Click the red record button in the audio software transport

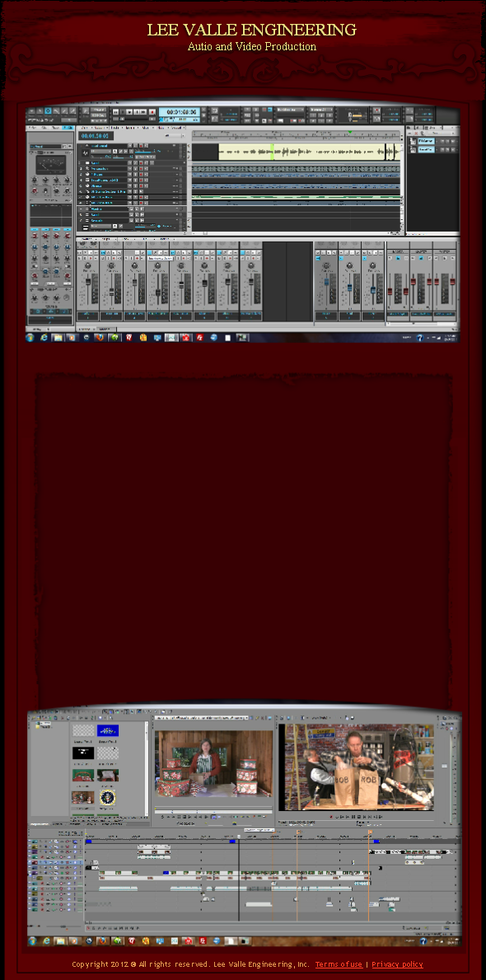[x=152, y=112]
